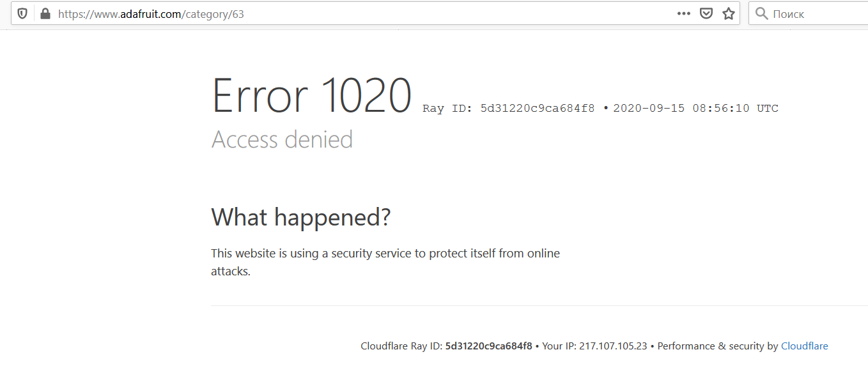This screenshot has width=868, height=382.
Task: Click the search magnifier icon
Action: (x=761, y=13)
